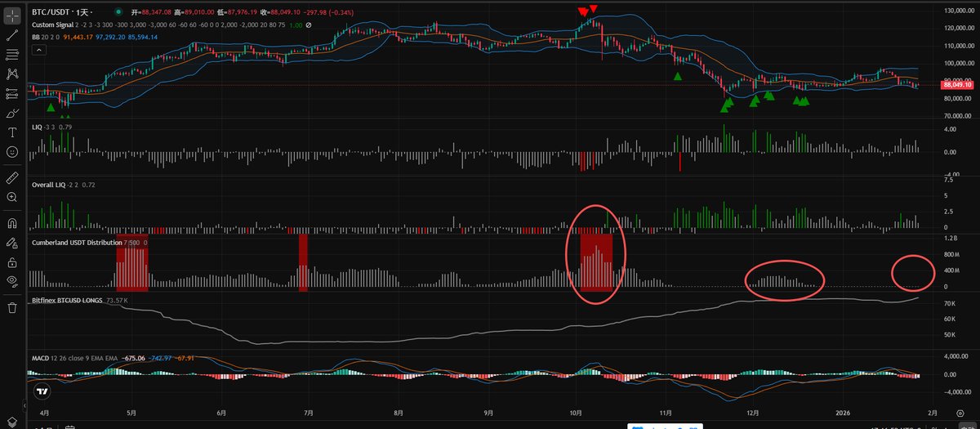Select the MACD indicator legend
The image size is (980, 429).
click(38, 358)
